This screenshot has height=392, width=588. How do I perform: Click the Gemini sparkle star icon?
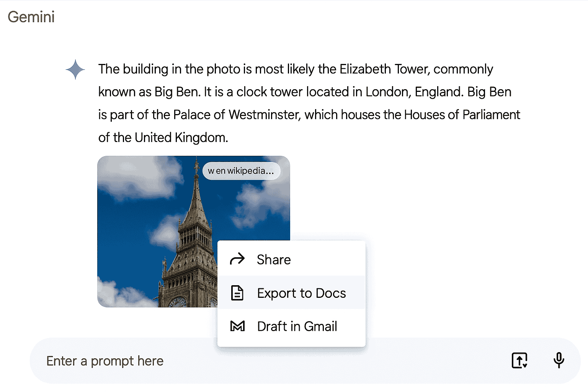[x=75, y=70]
